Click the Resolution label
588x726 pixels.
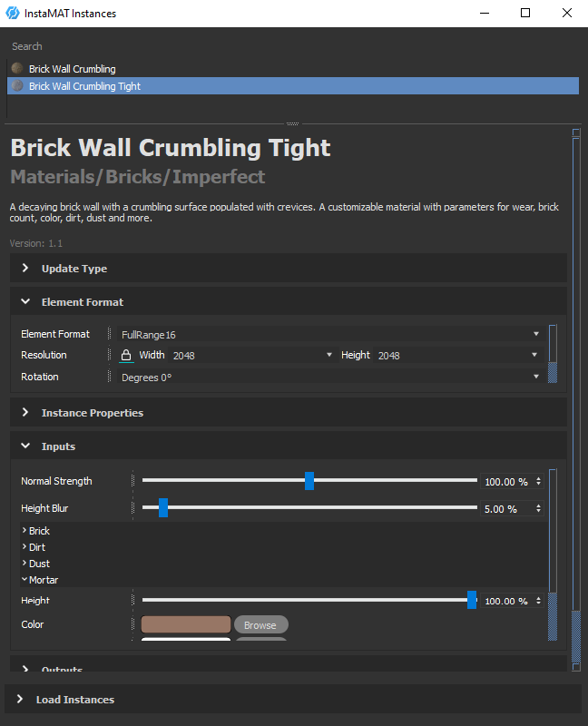(x=44, y=355)
